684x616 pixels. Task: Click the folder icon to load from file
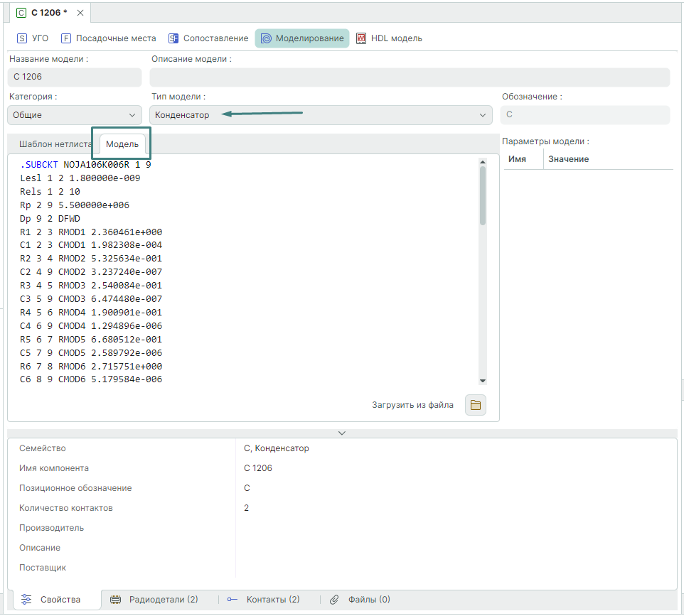[x=476, y=405]
